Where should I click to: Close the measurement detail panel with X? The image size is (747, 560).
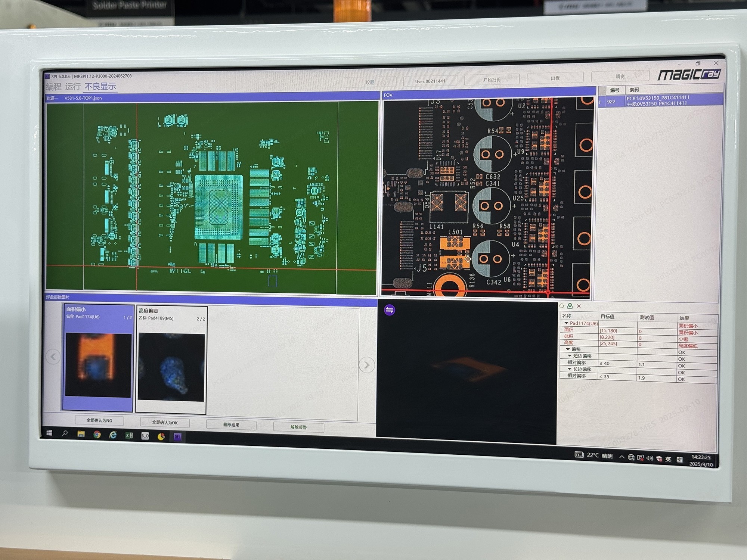[x=579, y=306]
